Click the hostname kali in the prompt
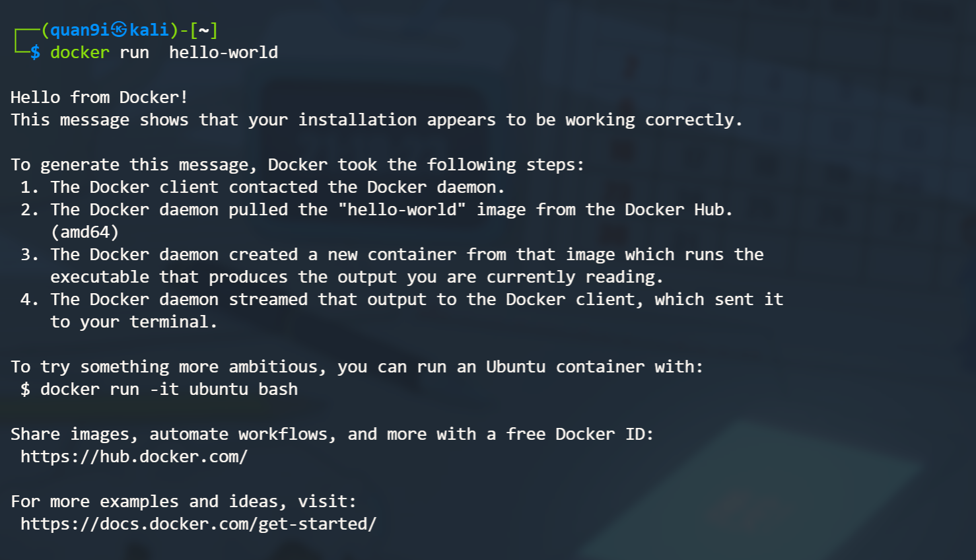Screen dimensions: 976x560 pos(149,30)
